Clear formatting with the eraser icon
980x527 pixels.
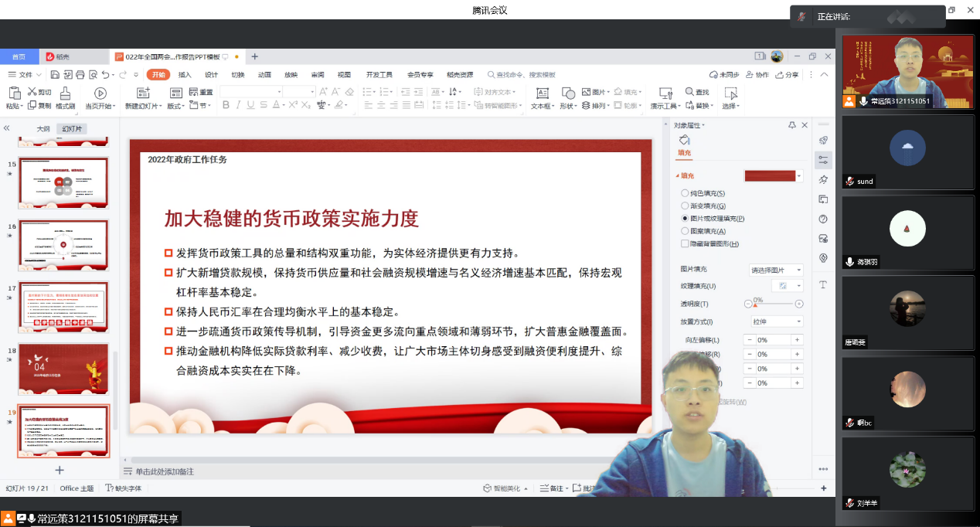[349, 92]
